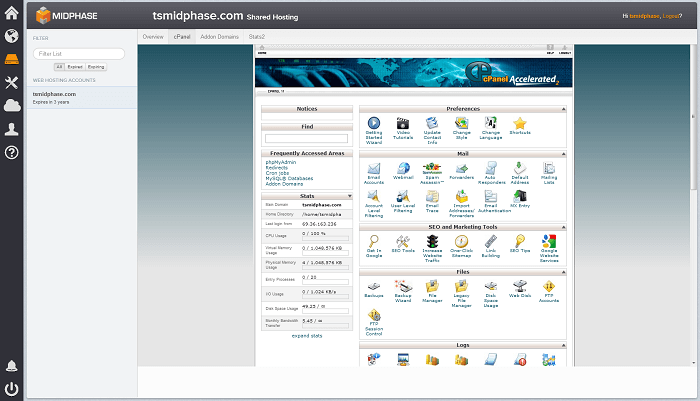The width and height of the screenshot is (700, 401).
Task: Collapse the Mail section arrow
Action: (563, 154)
